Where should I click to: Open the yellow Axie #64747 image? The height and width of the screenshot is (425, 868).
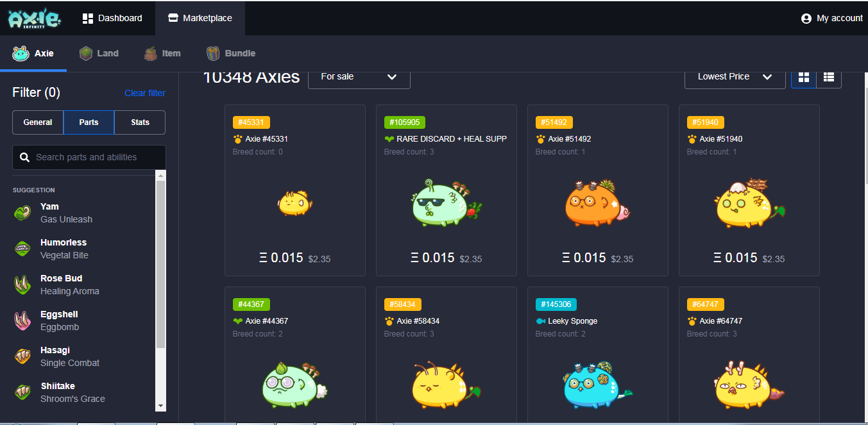[748, 385]
